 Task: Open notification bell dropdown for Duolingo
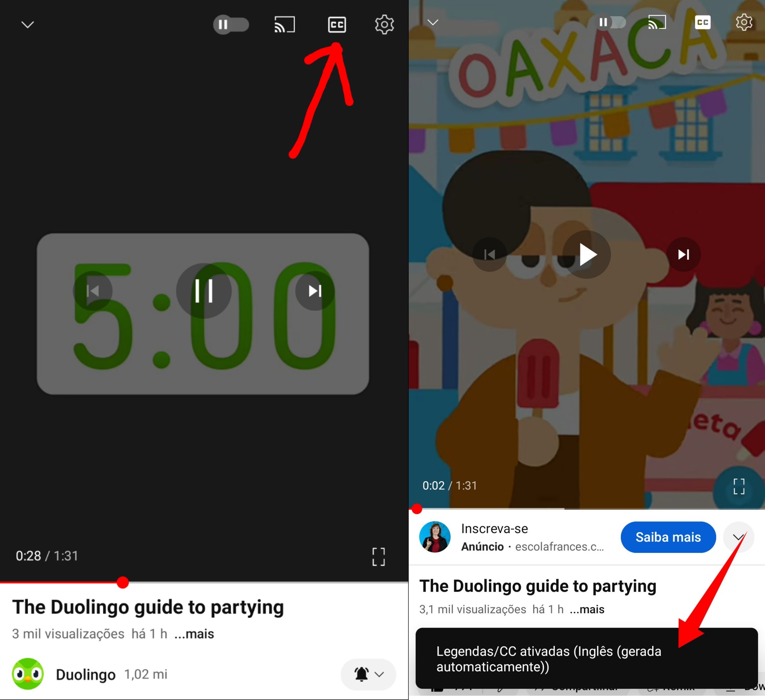coord(369,674)
